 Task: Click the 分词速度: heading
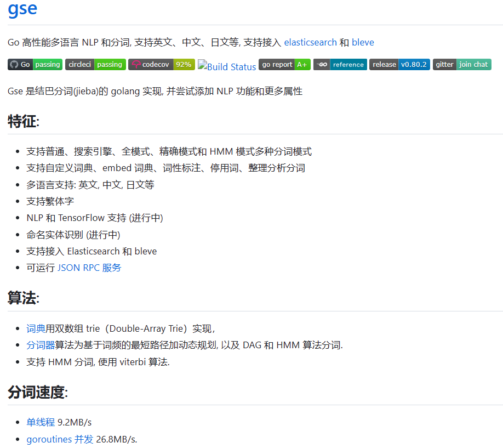38,393
